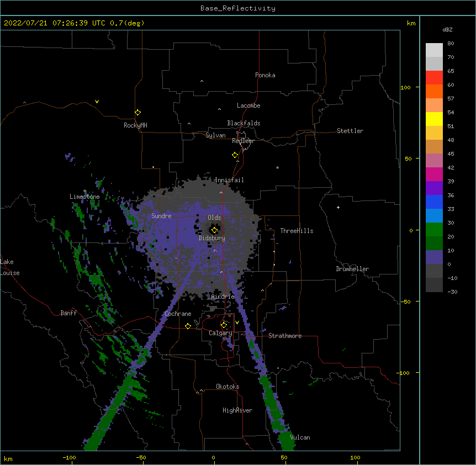Click the Stettler city label
The image size is (476, 465).
tap(350, 131)
